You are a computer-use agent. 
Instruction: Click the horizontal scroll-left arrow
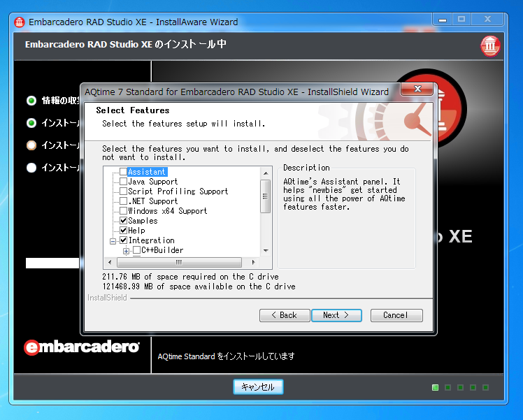pos(110,262)
